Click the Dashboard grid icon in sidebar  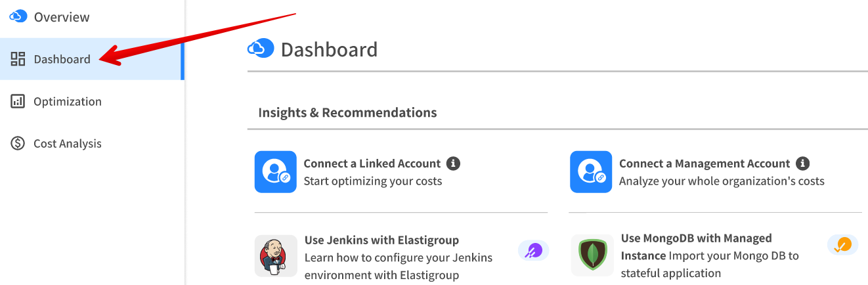tap(18, 59)
